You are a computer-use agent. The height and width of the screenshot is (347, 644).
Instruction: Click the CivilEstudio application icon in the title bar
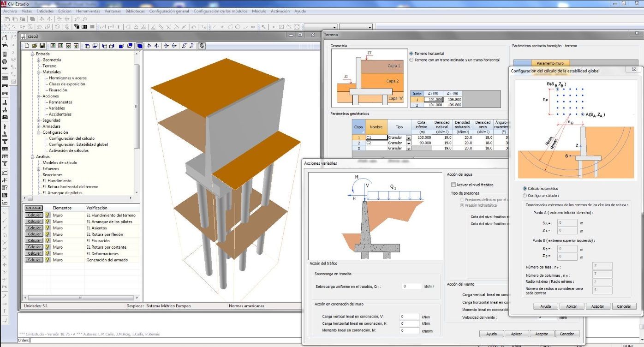tap(4, 3)
